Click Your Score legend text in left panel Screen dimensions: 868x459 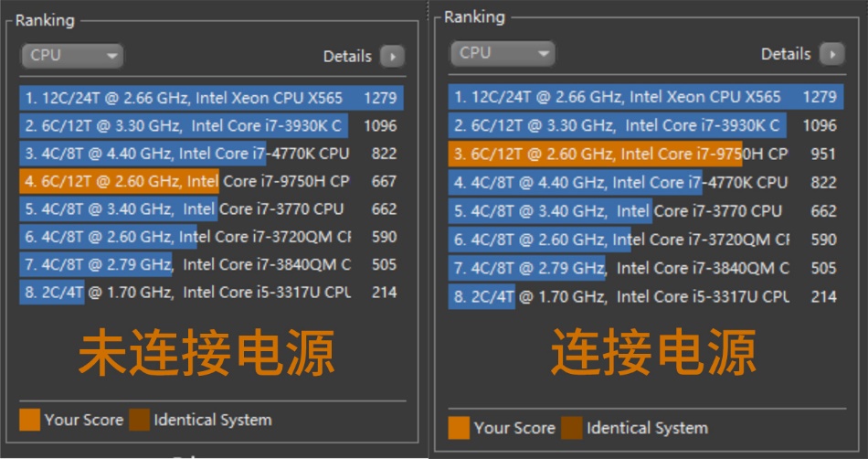coord(83,420)
